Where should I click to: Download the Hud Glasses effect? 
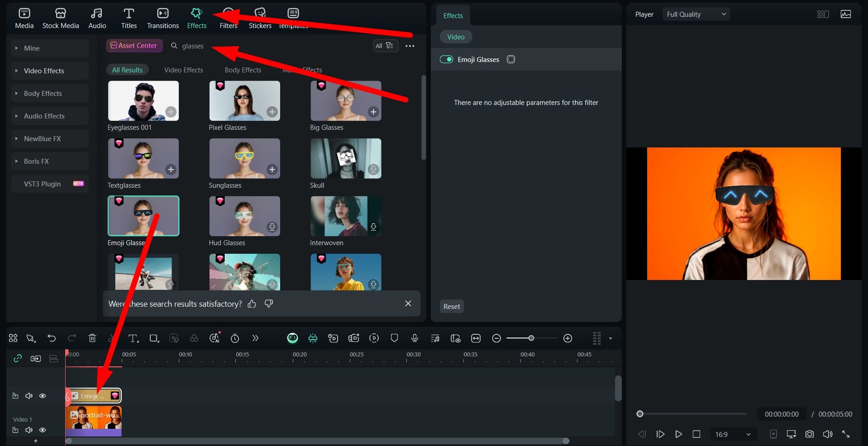[272, 227]
